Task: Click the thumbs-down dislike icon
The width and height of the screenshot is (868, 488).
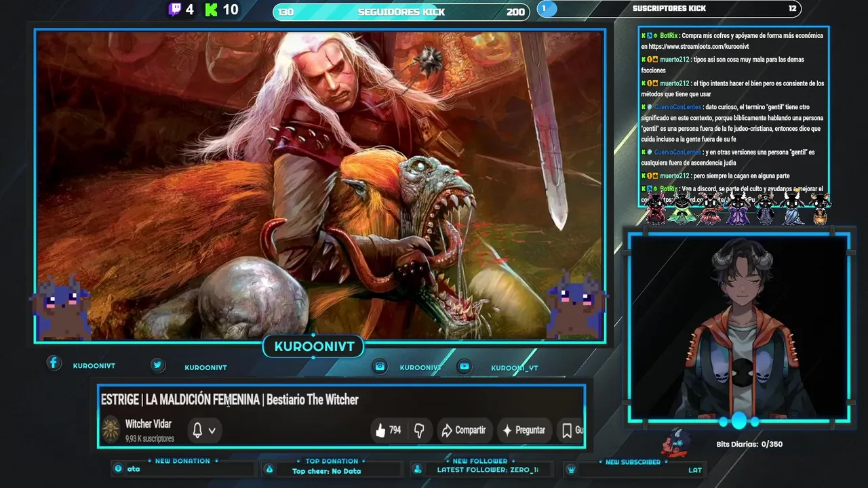Action: click(x=419, y=430)
